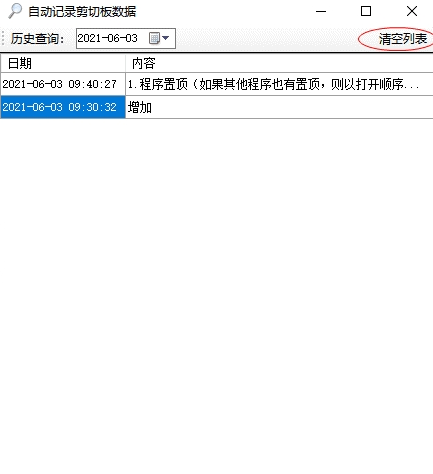Maximize the 自动记录剪切板数据 window

click(366, 11)
